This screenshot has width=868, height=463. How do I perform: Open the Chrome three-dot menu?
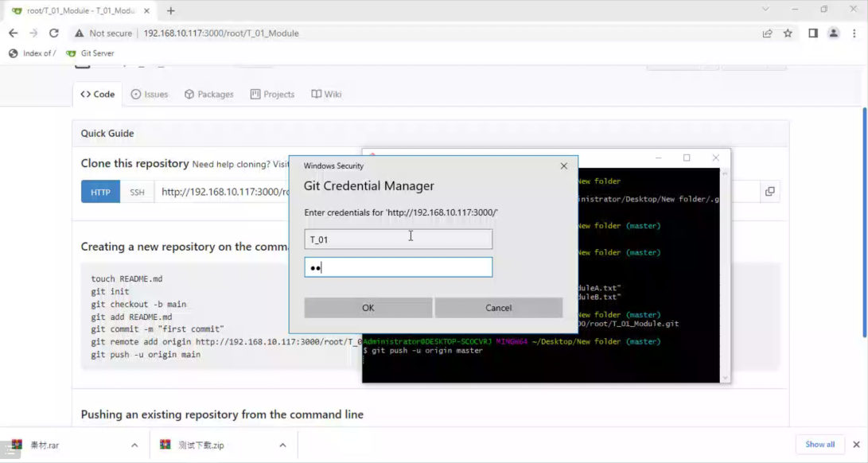pyautogui.click(x=854, y=33)
